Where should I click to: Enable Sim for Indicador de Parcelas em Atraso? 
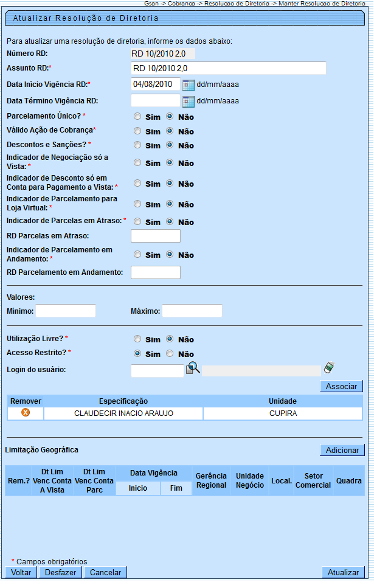[137, 222]
